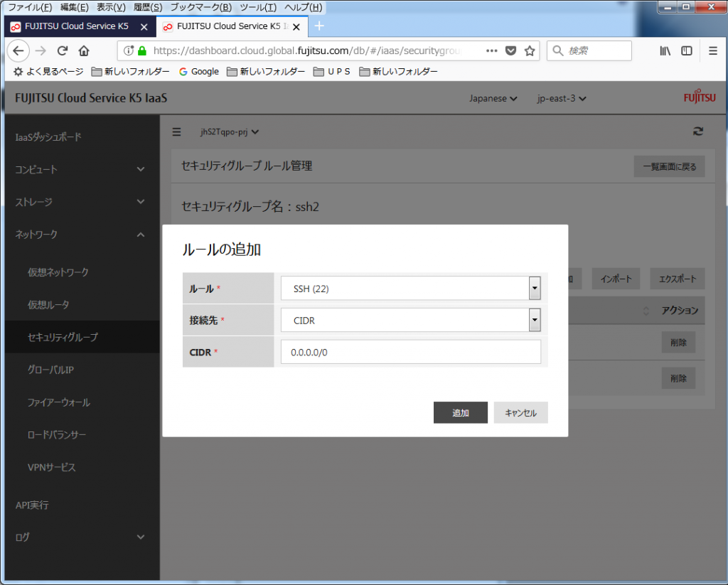
Task: Open the browser home page icon
Action: tap(84, 50)
